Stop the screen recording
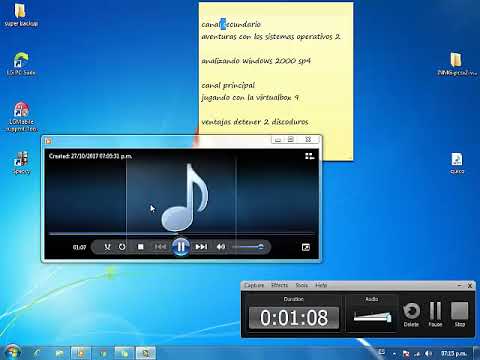Image resolution: width=480 pixels, height=360 pixels. (x=460, y=314)
